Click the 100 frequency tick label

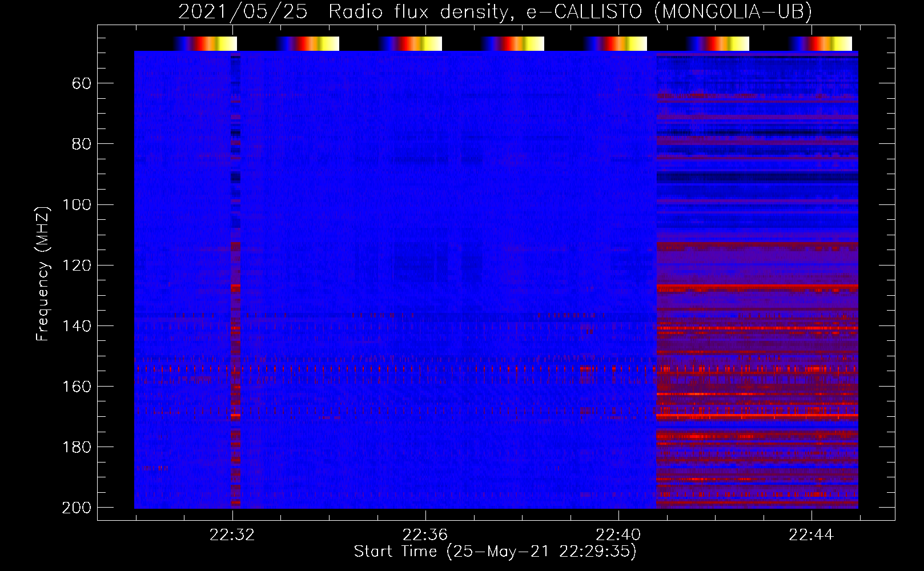pos(77,204)
